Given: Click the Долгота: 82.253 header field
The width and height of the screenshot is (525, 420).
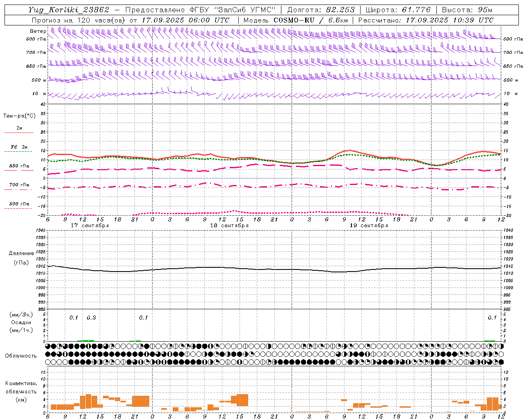Looking at the screenshot, I should click(x=321, y=10).
